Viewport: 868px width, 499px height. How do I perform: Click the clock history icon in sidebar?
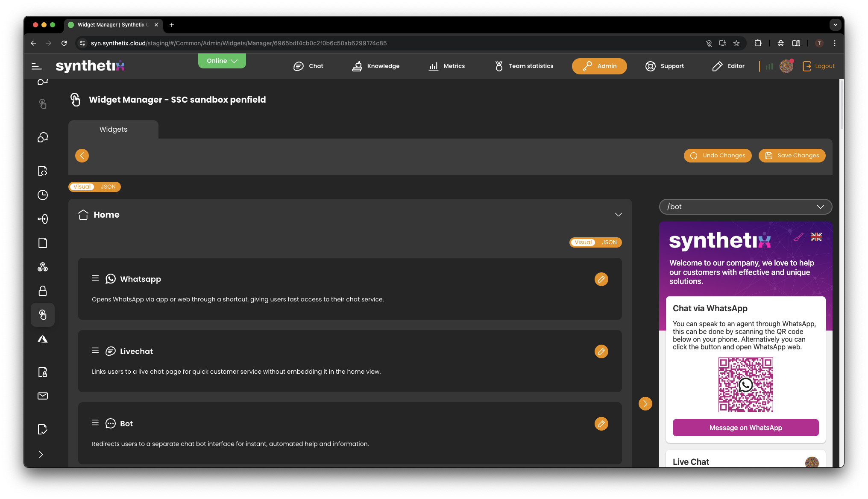tap(43, 195)
